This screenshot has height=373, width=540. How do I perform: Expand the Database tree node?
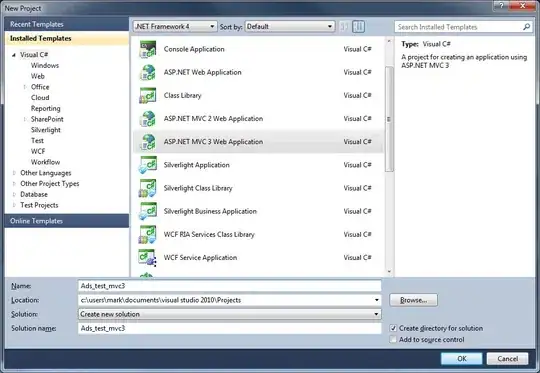pyautogui.click(x=14, y=194)
